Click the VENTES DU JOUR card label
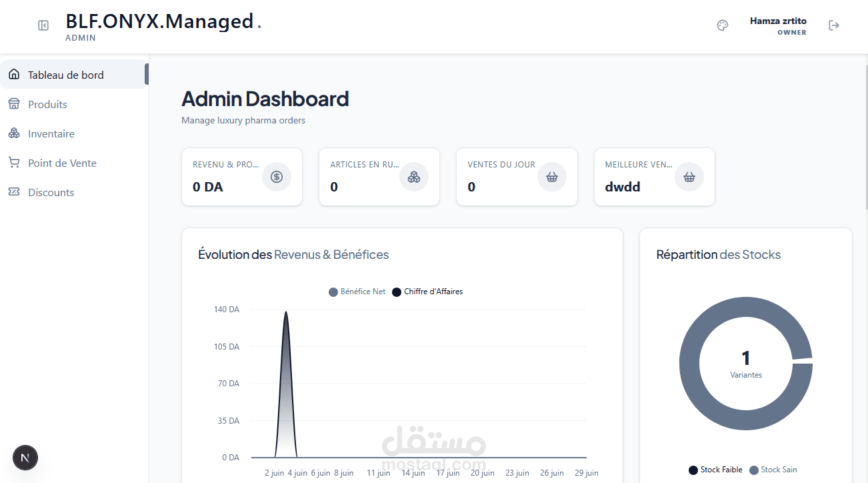The width and height of the screenshot is (868, 483). (x=501, y=164)
